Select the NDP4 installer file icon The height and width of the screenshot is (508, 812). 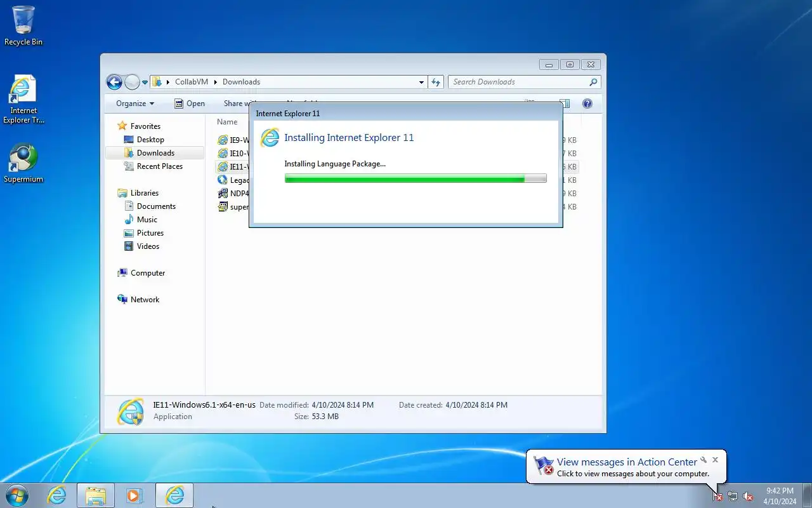[x=223, y=193]
